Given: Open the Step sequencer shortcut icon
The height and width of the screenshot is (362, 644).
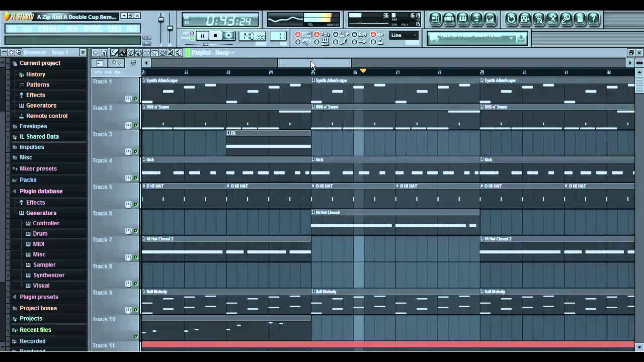Looking at the screenshot, I should pyautogui.click(x=449, y=19).
